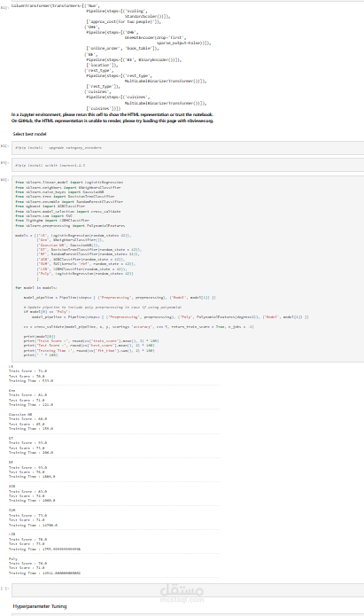Click the "LGB" result label in output
Image resolution: width=364 pixels, height=616 pixels.
(12, 534)
